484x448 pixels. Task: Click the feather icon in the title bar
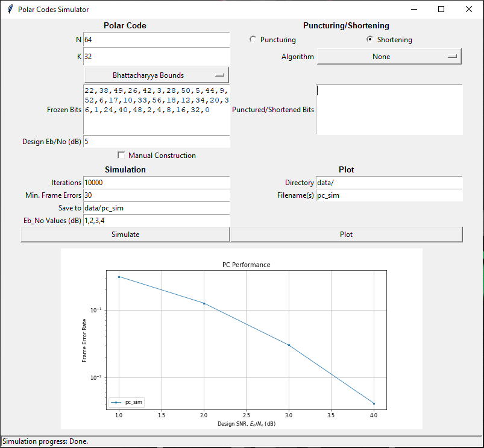tap(9, 10)
